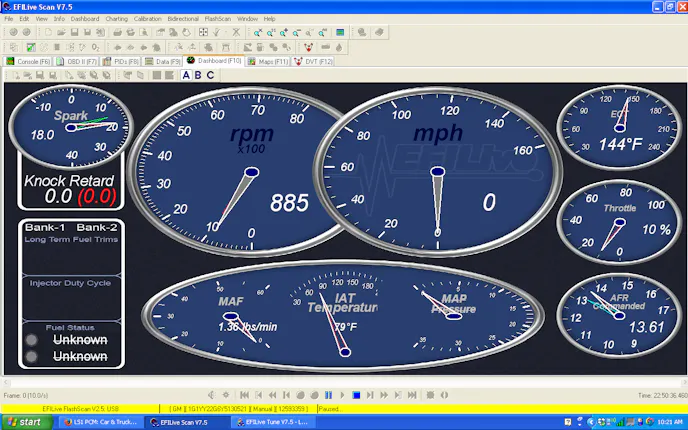This screenshot has height=430, width=688.
Task: Switch to EFILive Tune V7.5 taskbar window
Action: 274,422
